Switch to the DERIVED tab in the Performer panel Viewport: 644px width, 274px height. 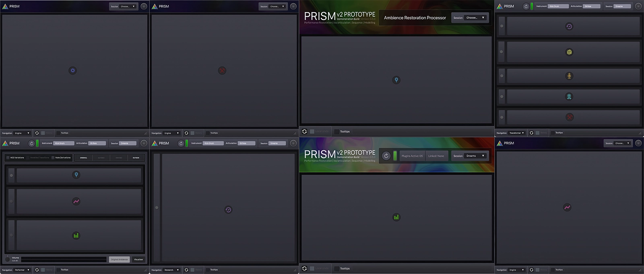pyautogui.click(x=119, y=158)
